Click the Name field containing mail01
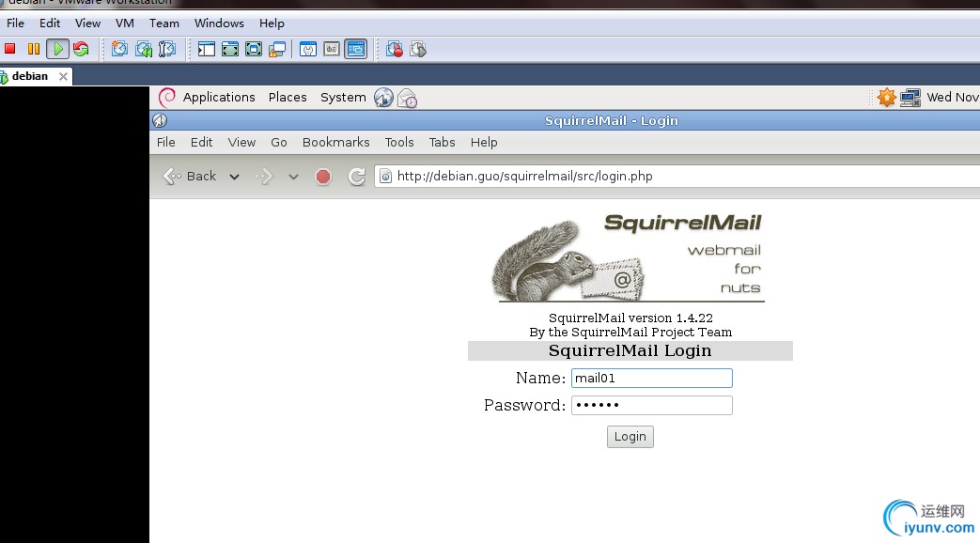The height and width of the screenshot is (543, 980). pyautogui.click(x=652, y=378)
